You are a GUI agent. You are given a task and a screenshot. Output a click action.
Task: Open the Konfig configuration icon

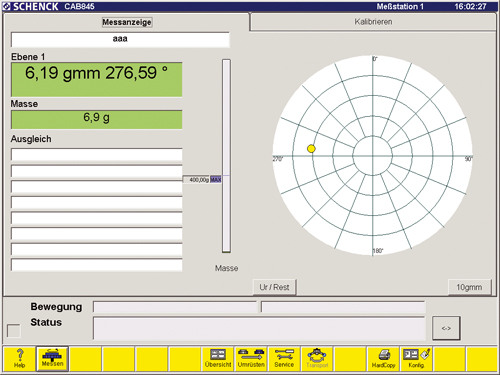pyautogui.click(x=416, y=359)
